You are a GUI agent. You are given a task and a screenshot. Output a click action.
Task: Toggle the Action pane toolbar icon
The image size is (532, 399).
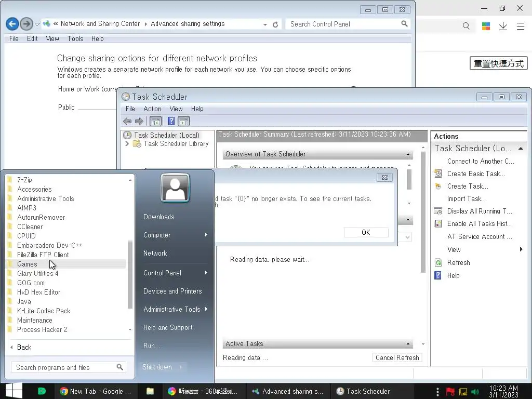tap(184, 121)
